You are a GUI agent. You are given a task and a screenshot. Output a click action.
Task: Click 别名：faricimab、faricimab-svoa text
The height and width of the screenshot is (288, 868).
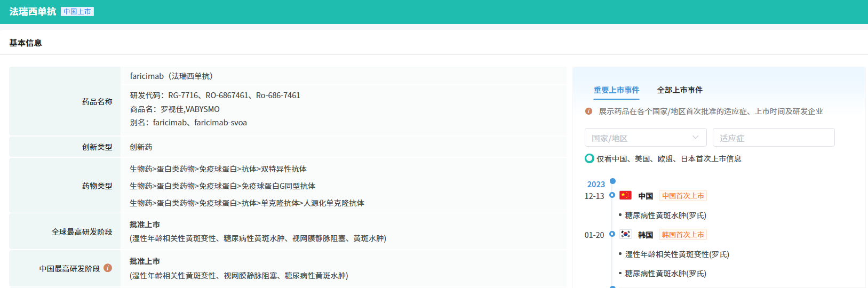188,123
